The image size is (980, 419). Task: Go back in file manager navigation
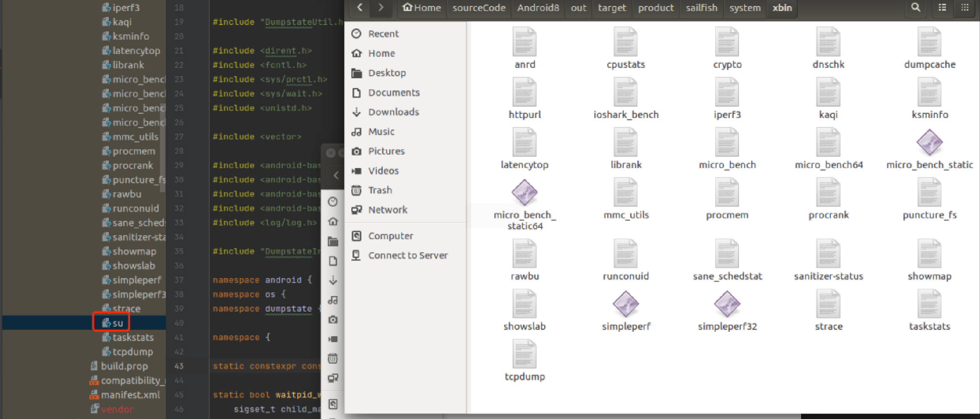[360, 8]
